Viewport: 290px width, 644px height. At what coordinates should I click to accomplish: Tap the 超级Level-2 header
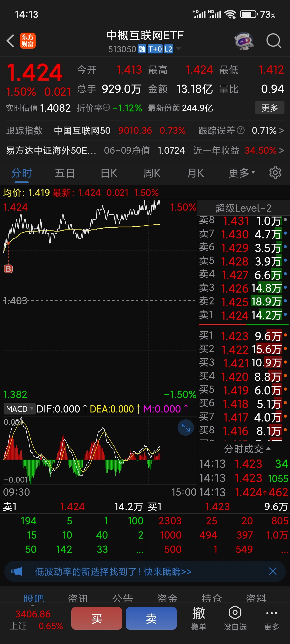coord(243,208)
